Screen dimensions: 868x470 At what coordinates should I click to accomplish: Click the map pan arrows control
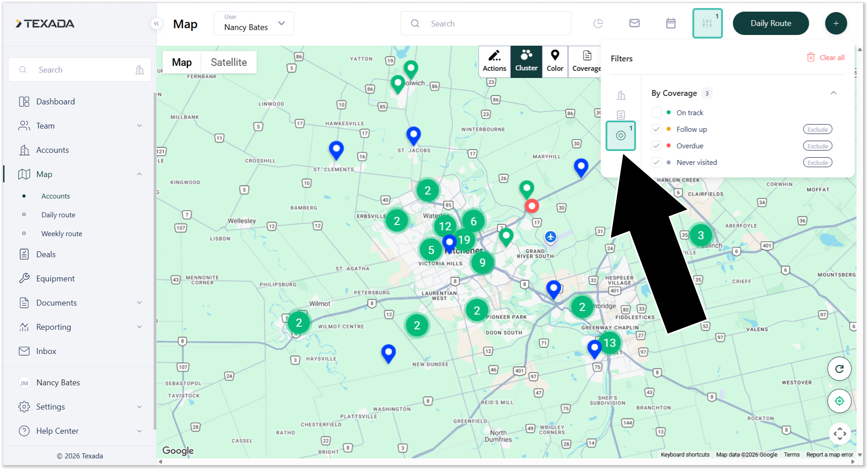840,433
